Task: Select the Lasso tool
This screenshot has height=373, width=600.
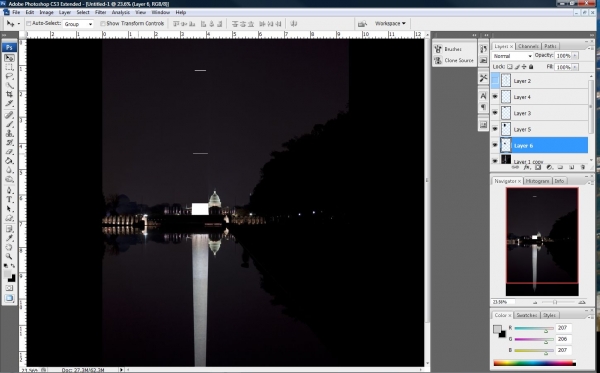Action: (x=9, y=76)
